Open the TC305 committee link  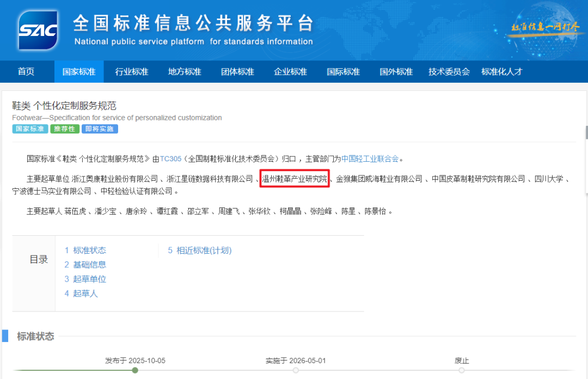coord(172,158)
